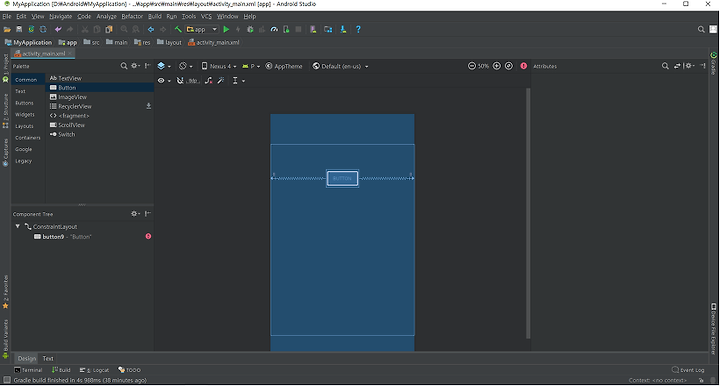Open the Android profiler gauge icon

tap(274, 29)
